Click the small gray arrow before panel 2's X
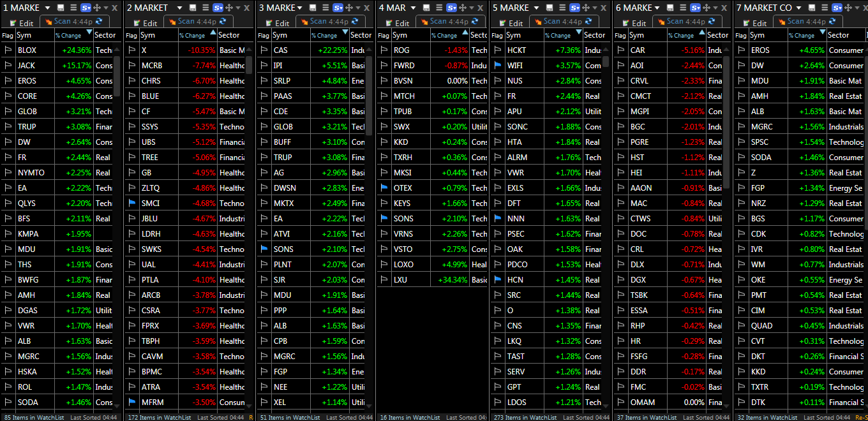Screen dimensions: 868x421 pos(237,8)
